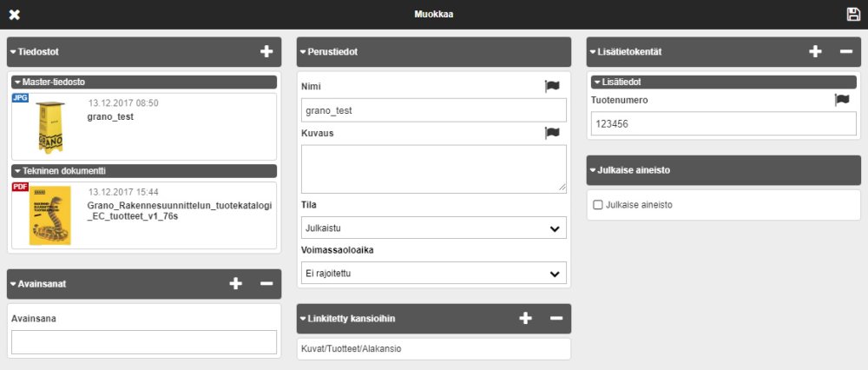Add a new keyword in Avainsanat
The height and width of the screenshot is (370, 868).
point(235,283)
